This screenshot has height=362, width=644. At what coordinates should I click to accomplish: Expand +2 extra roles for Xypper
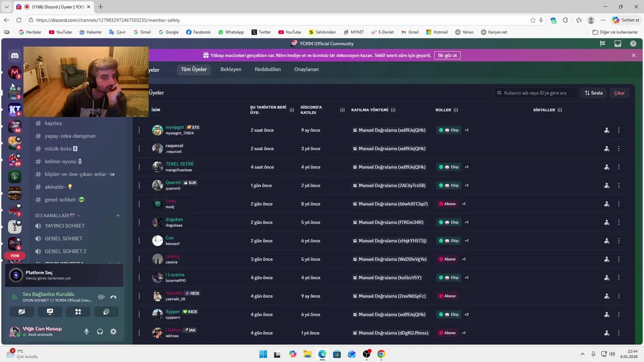pos(466,314)
